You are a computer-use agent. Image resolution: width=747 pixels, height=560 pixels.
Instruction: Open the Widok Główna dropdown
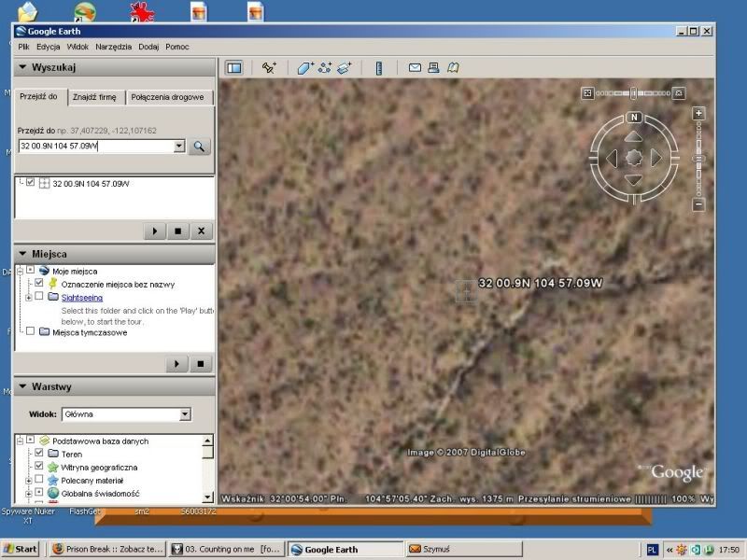185,414
